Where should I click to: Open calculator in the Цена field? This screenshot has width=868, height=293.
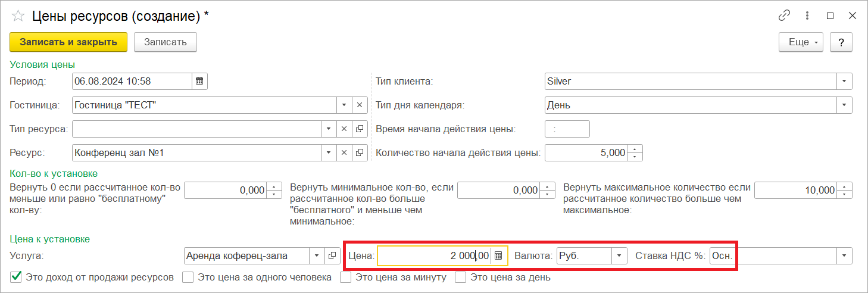pos(499,255)
